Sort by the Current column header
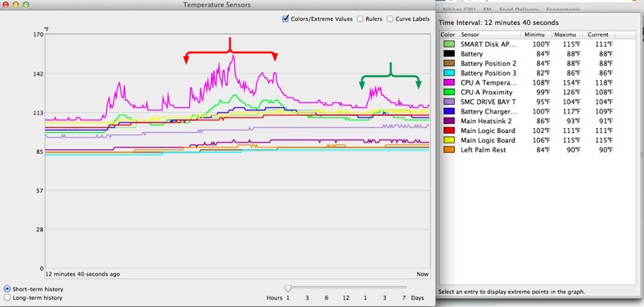Viewport: 644px width, 307px height. tap(597, 35)
